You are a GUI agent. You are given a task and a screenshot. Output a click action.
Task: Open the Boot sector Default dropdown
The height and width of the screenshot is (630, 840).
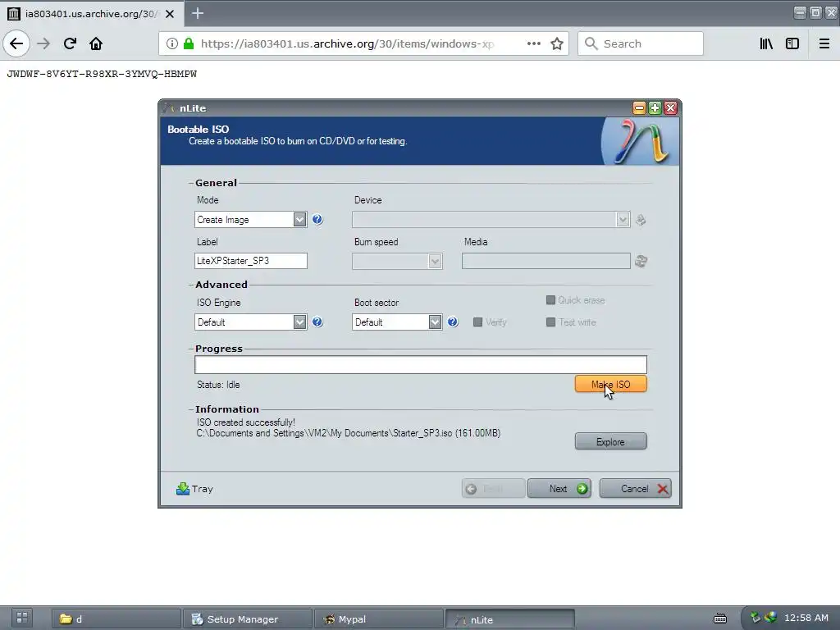point(435,322)
